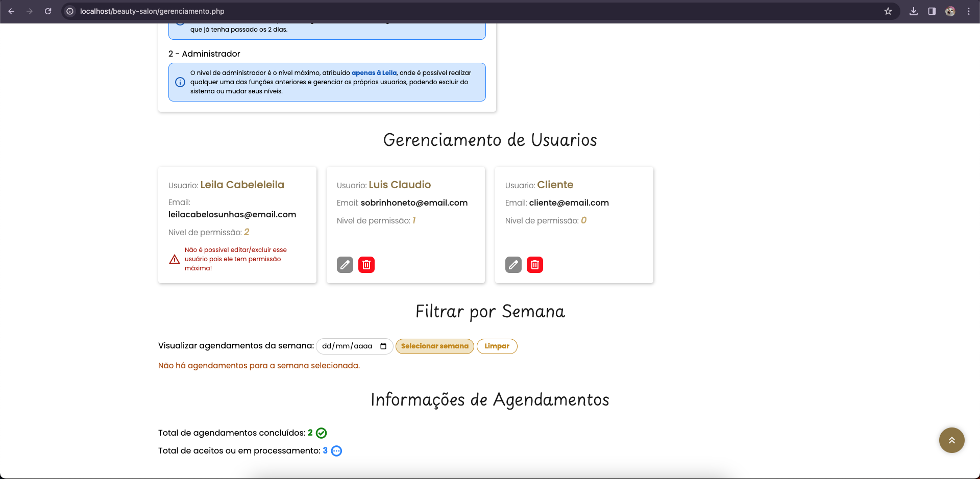Delete the Cliente user

click(535, 265)
